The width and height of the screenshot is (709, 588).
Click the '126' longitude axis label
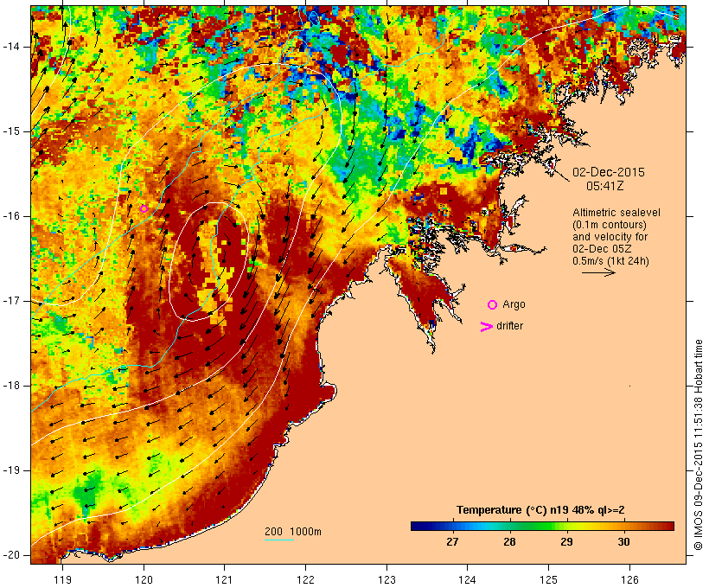point(629,579)
